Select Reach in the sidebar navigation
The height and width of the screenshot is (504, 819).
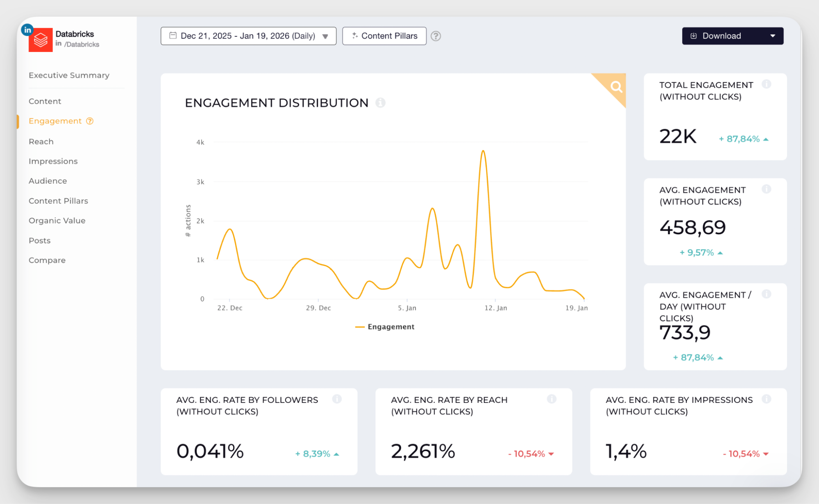pos(41,141)
